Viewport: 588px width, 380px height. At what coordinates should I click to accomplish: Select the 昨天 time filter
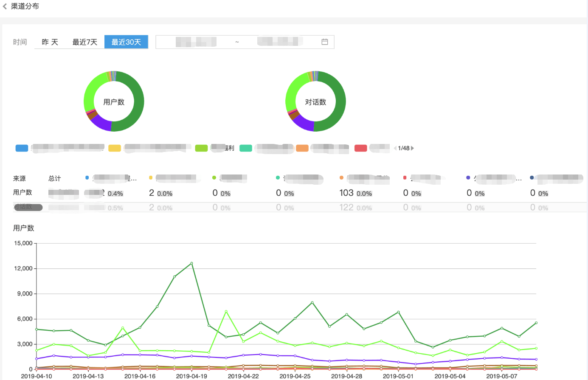pos(50,42)
